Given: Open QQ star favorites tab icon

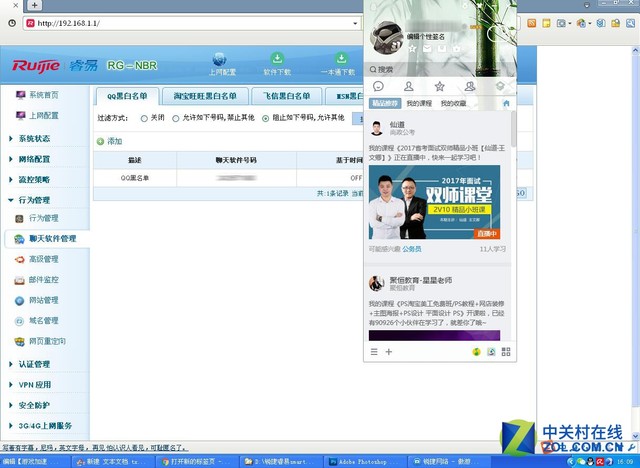Looking at the screenshot, I should coord(439,86).
